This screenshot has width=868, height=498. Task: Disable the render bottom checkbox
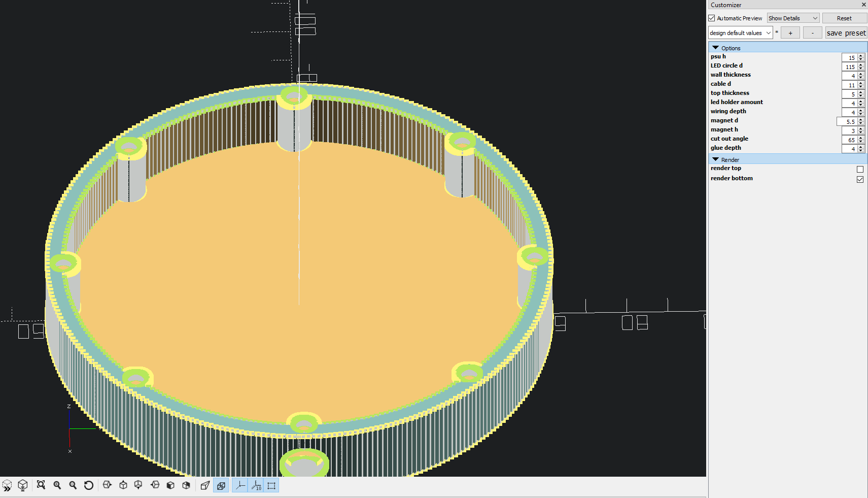(x=860, y=179)
